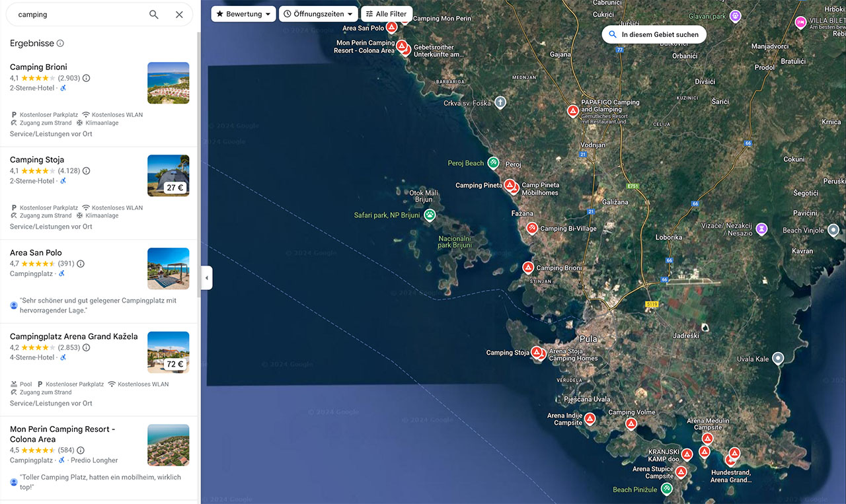Select PAPAFIGO Camping map pin

pos(573,111)
